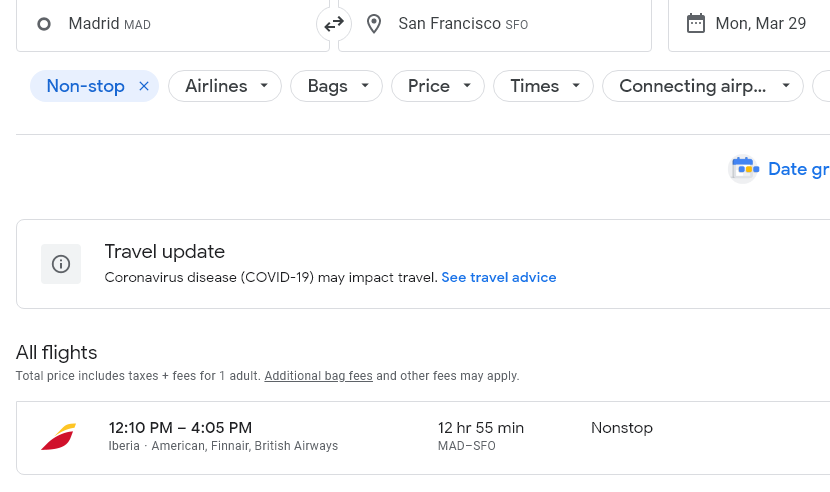This screenshot has width=830, height=492.
Task: Open the Connecting airports filter dropdown
Action: (x=703, y=86)
